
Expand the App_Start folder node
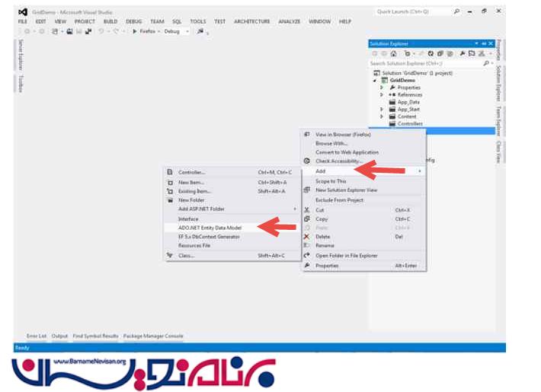tap(381, 109)
